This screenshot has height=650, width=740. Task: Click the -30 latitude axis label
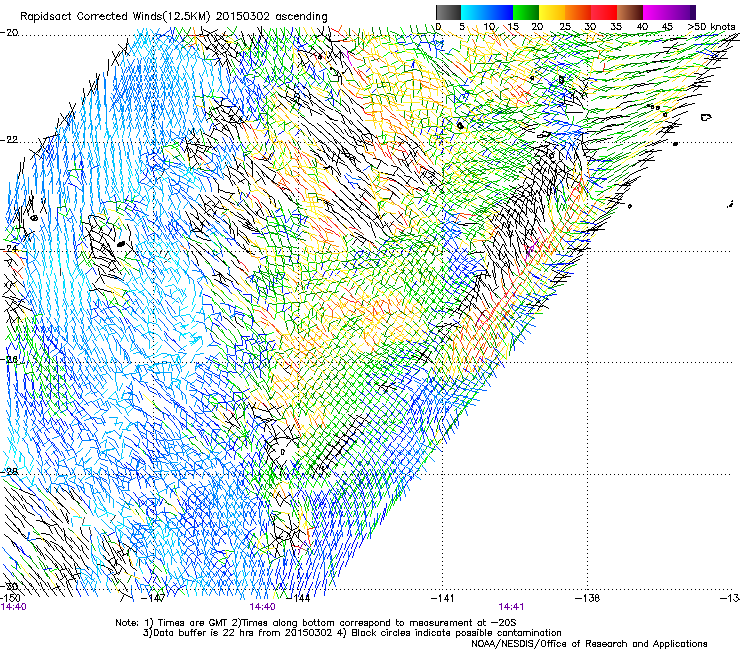pyautogui.click(x=9, y=586)
